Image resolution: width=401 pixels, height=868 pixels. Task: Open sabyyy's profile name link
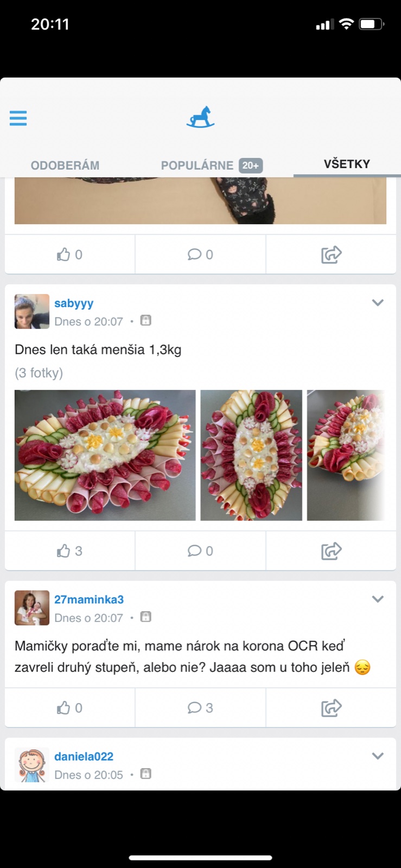(74, 303)
